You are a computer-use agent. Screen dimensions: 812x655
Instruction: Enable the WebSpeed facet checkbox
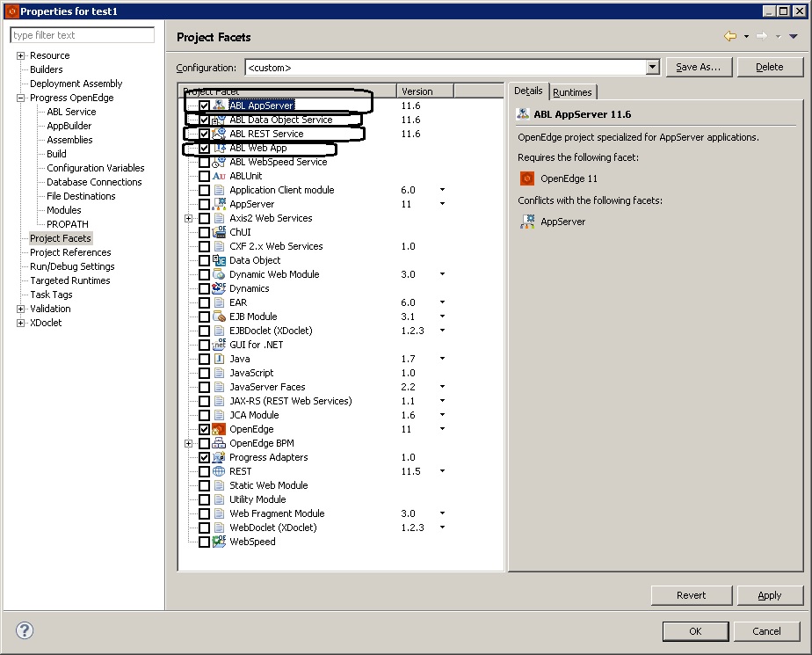pyautogui.click(x=205, y=542)
